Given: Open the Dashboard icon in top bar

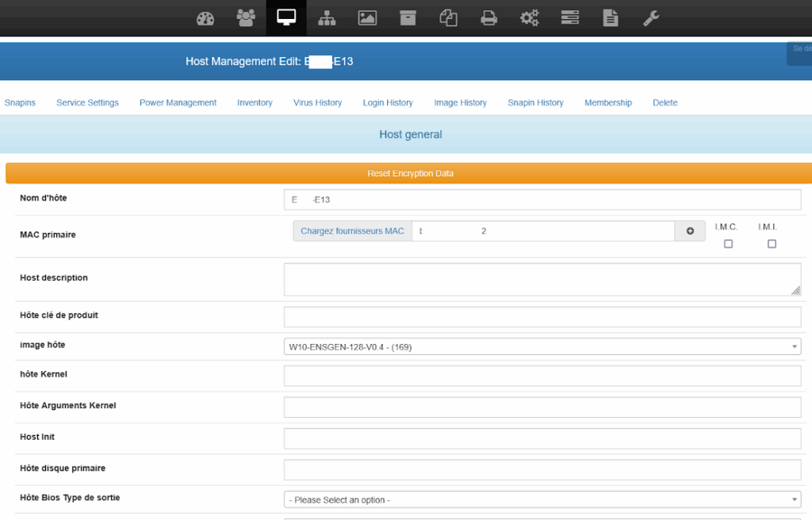Looking at the screenshot, I should [205, 18].
